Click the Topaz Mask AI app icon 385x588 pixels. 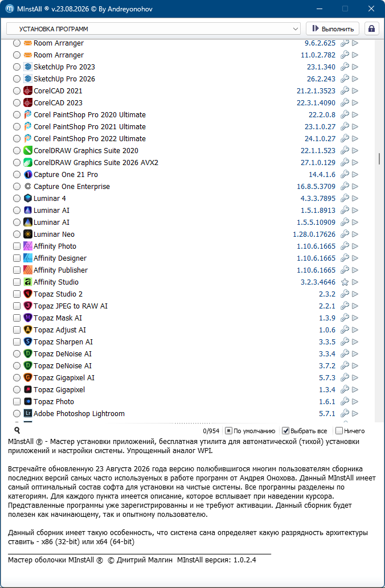click(28, 318)
